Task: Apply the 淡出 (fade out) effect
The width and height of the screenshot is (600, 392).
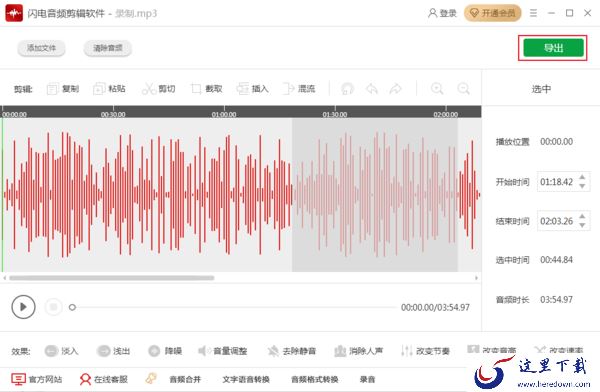Action: (x=113, y=351)
